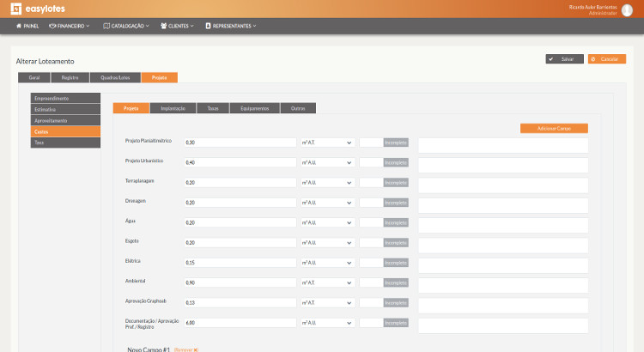Click Remover link for Novo Campo #1
The image size is (644, 352).
[x=186, y=350]
